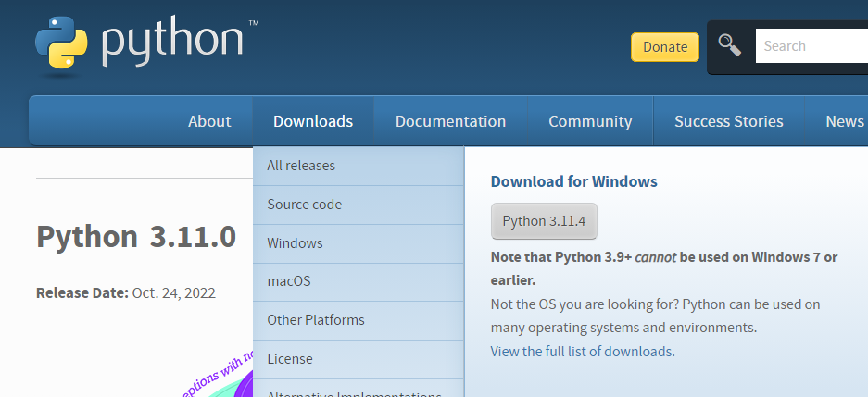The height and width of the screenshot is (397, 868).
Task: Open the Documentation menu
Action: pos(450,121)
